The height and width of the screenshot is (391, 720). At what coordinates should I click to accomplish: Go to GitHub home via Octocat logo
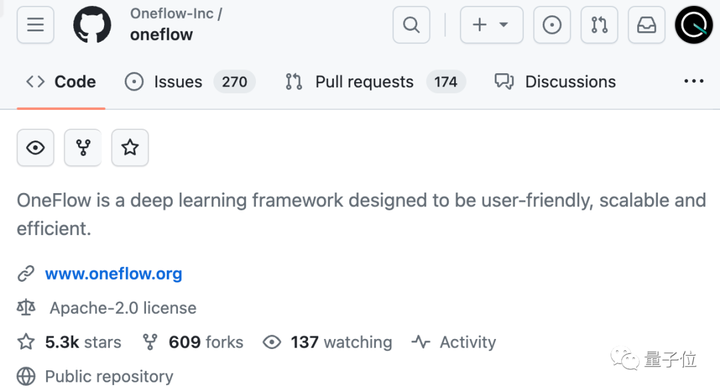pyautogui.click(x=92, y=25)
